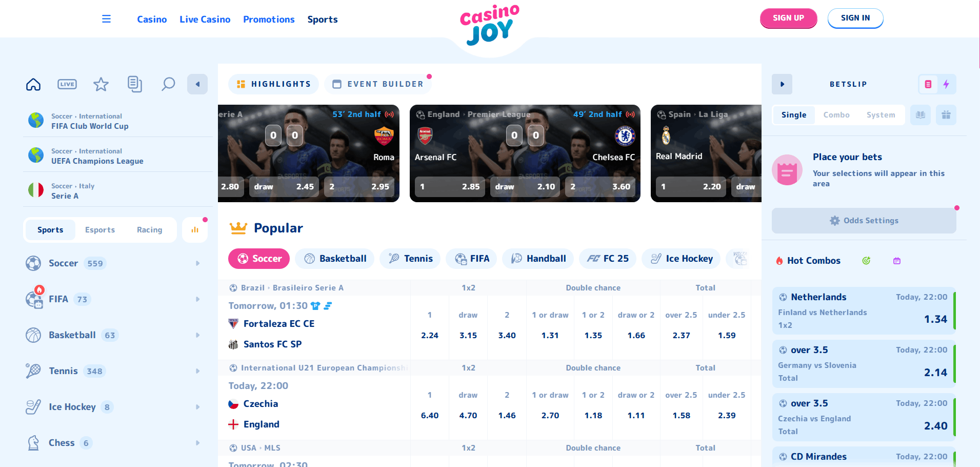
Task: Select the Sports tab in sidebar
Action: click(x=50, y=230)
